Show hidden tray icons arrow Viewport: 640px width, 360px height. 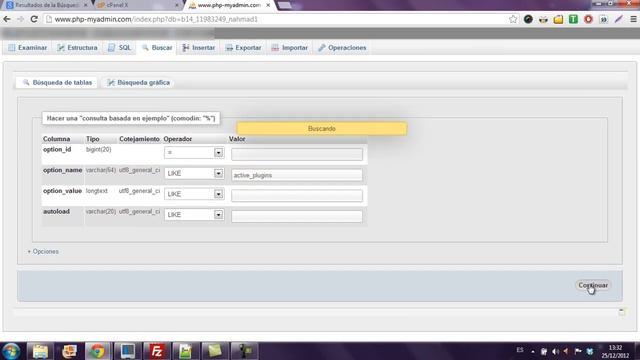(x=533, y=351)
